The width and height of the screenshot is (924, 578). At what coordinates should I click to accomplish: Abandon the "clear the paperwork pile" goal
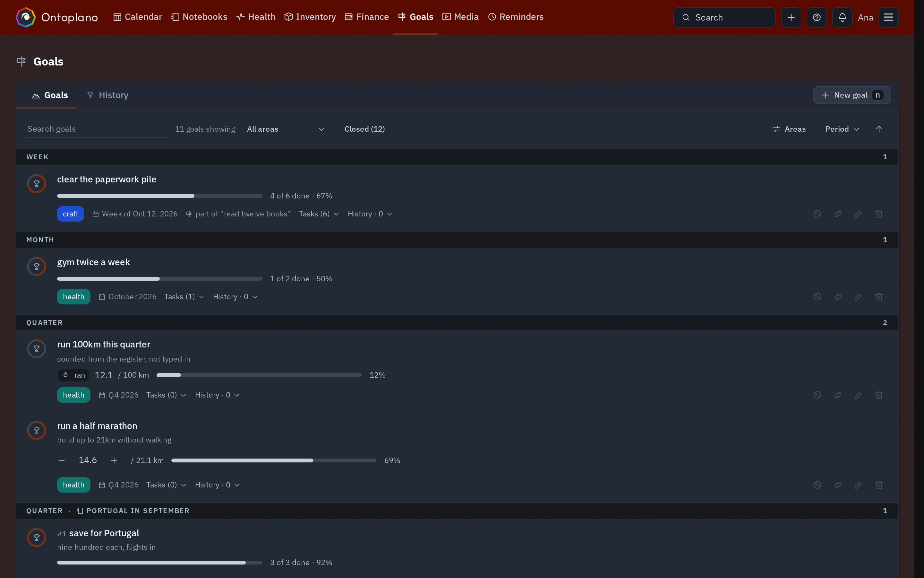[817, 214]
